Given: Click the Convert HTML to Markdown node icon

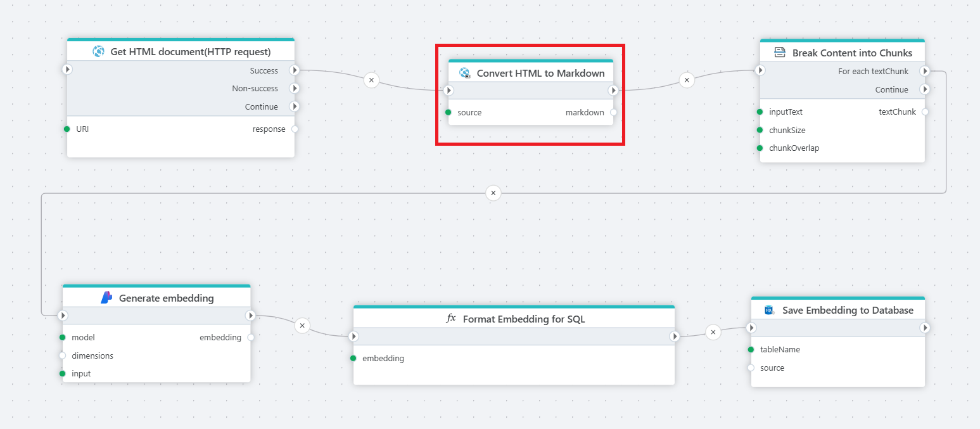Looking at the screenshot, I should (x=464, y=73).
